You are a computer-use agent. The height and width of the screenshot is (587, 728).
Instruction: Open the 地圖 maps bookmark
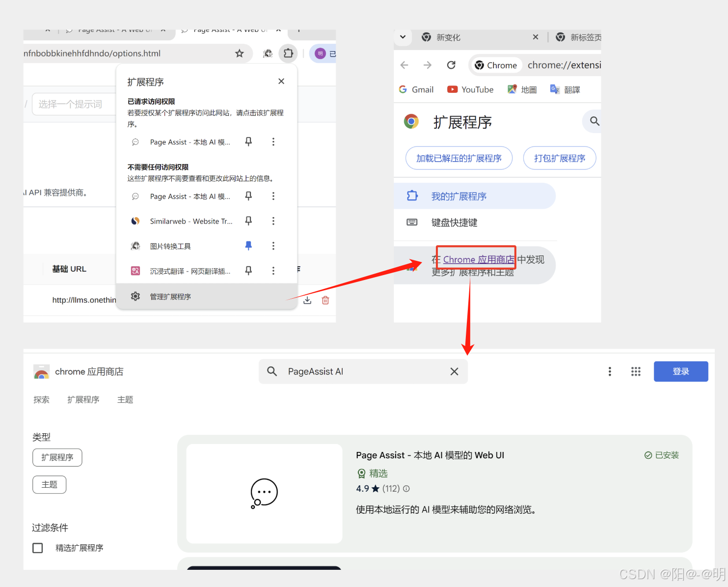522,89
